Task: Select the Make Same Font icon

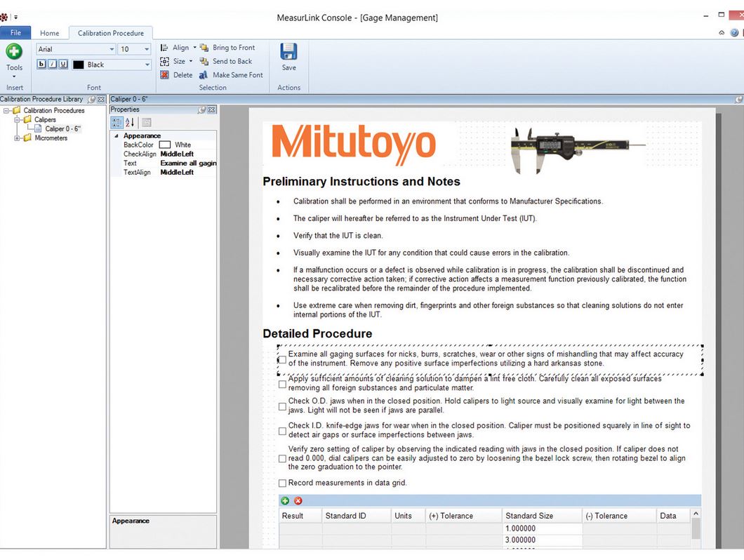Action: pos(204,74)
